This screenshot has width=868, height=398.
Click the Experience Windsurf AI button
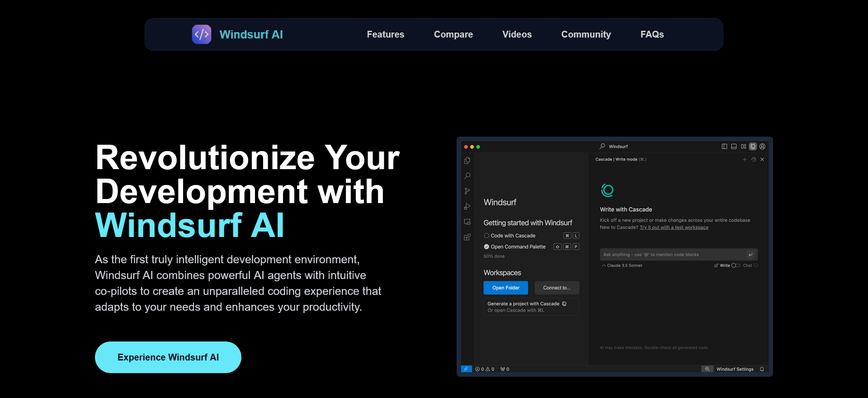tap(168, 357)
